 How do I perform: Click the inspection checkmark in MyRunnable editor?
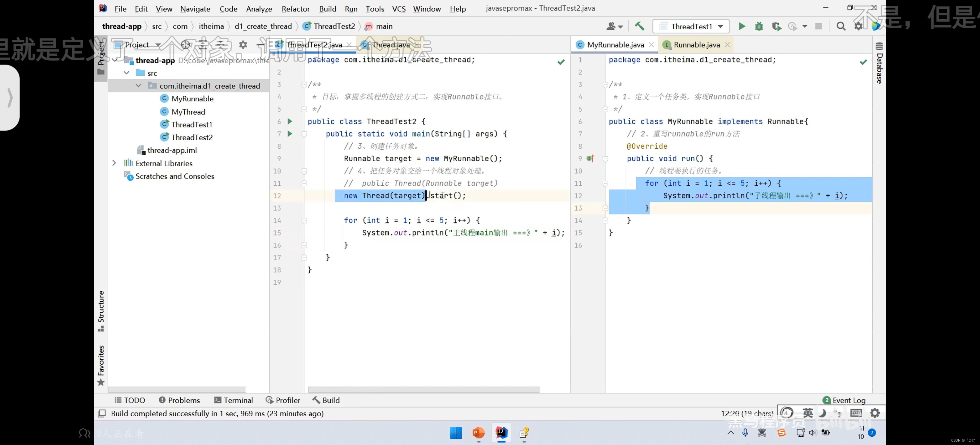pos(863,62)
